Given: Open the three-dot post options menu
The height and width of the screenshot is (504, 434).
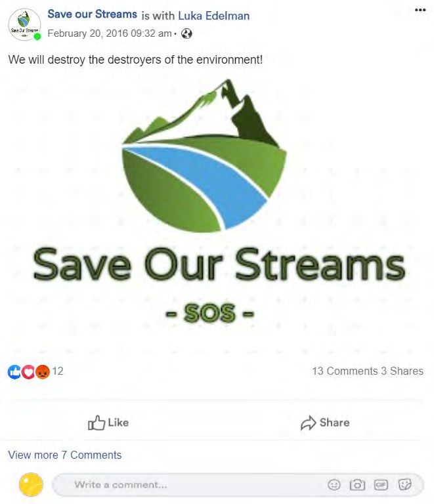Looking at the screenshot, I should tap(420, 10).
